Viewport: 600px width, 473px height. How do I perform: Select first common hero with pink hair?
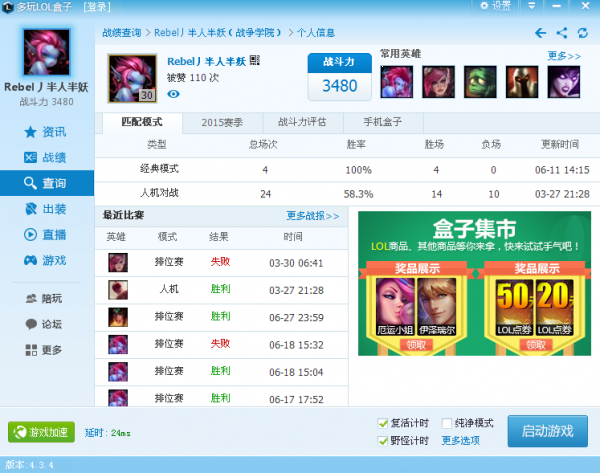[x=397, y=82]
